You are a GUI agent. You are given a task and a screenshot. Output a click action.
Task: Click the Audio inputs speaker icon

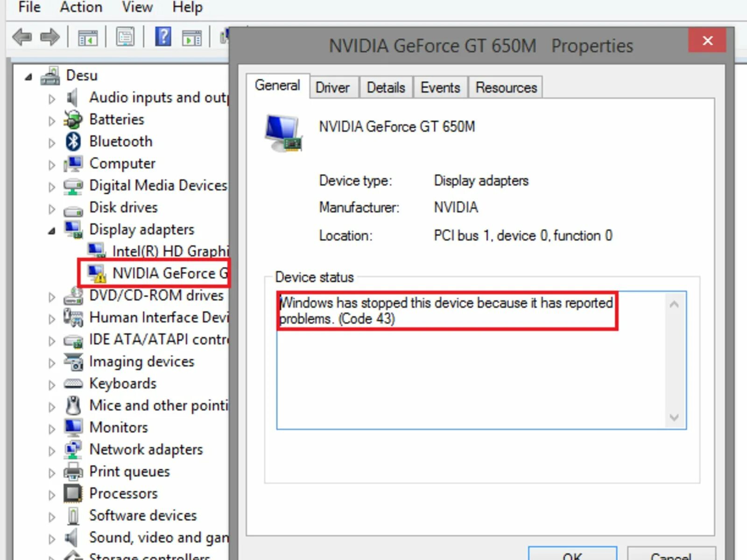(72, 98)
